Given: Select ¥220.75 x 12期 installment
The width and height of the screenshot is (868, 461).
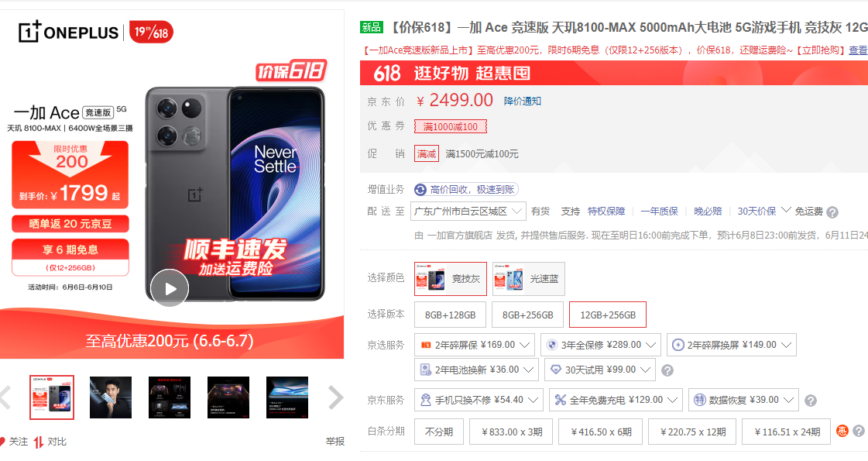Looking at the screenshot, I should pos(692,432).
